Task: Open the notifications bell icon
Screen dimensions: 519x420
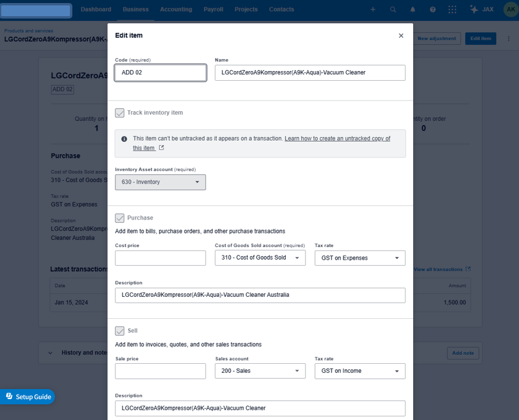Action: (x=413, y=10)
